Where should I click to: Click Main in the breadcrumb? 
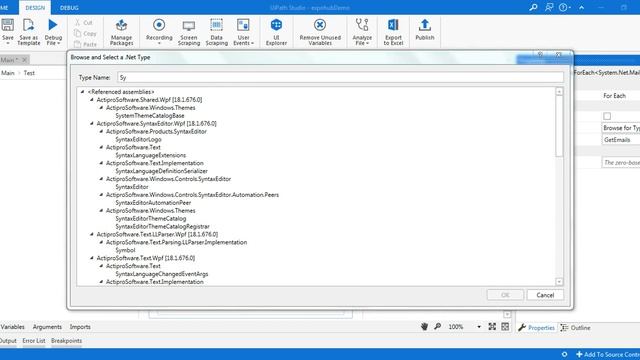pyautogui.click(x=8, y=73)
